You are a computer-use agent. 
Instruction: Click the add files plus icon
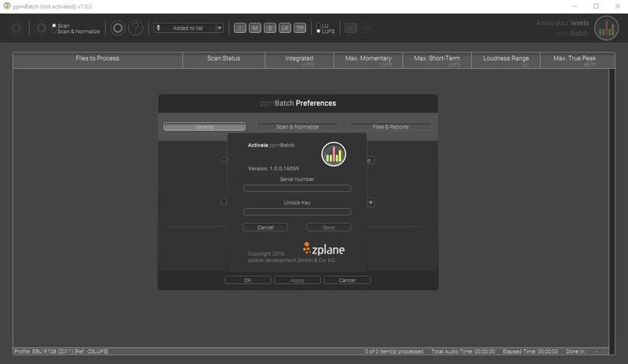pos(16,28)
